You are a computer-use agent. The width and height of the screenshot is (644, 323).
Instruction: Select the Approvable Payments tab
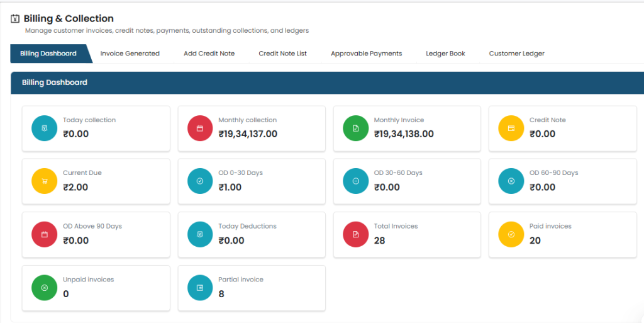(x=366, y=54)
